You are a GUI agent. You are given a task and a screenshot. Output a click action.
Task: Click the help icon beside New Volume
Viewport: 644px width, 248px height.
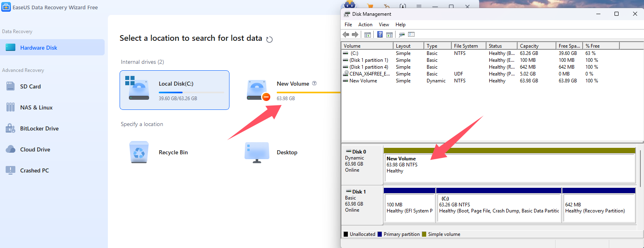tap(314, 83)
